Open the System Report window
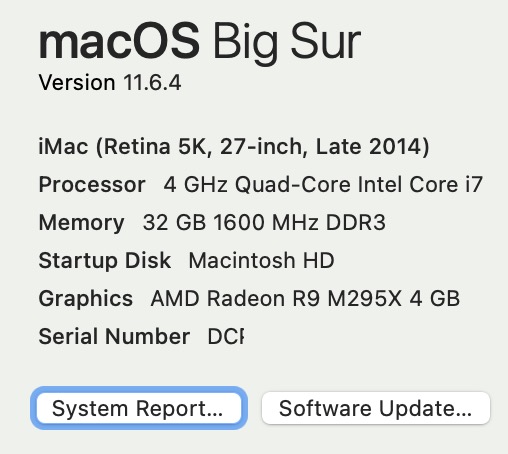 point(139,408)
